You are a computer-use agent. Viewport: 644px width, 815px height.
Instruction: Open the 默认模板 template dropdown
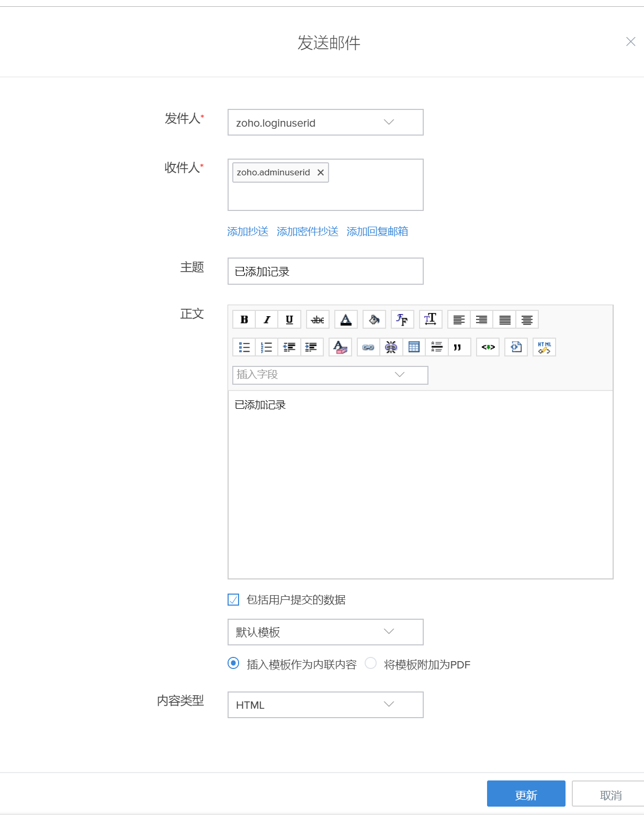[x=325, y=632]
